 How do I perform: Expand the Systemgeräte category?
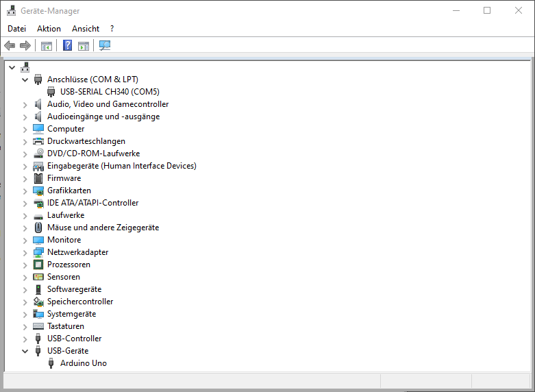point(25,315)
